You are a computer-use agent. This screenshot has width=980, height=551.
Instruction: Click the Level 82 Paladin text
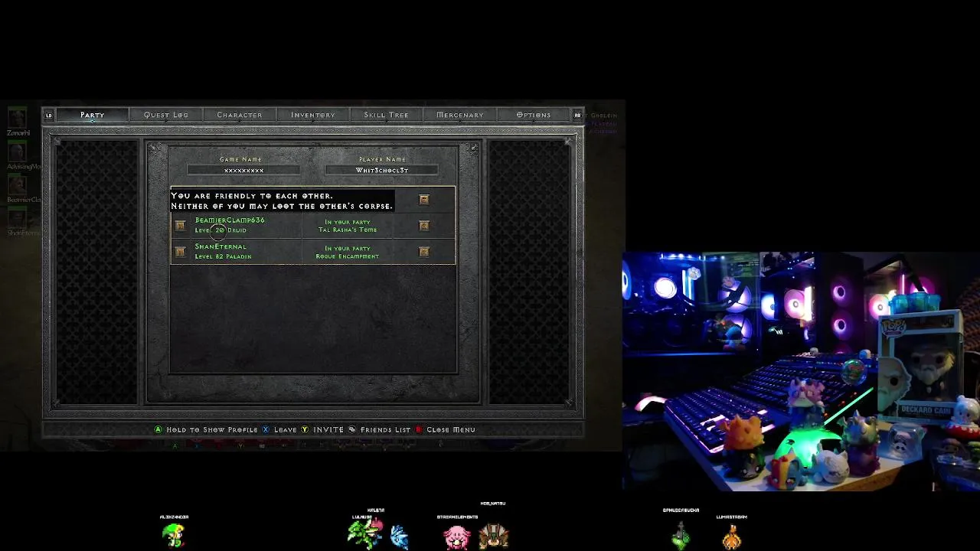pyautogui.click(x=223, y=256)
